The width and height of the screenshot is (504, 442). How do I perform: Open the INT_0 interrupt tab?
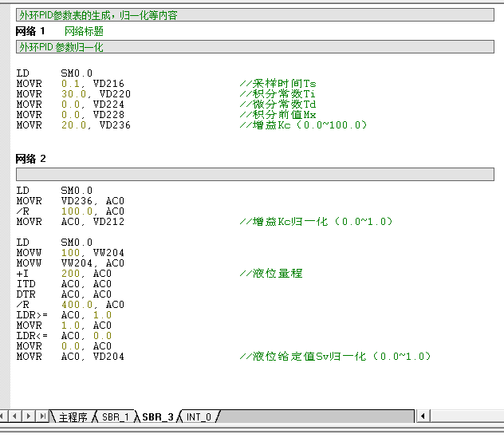(x=199, y=417)
